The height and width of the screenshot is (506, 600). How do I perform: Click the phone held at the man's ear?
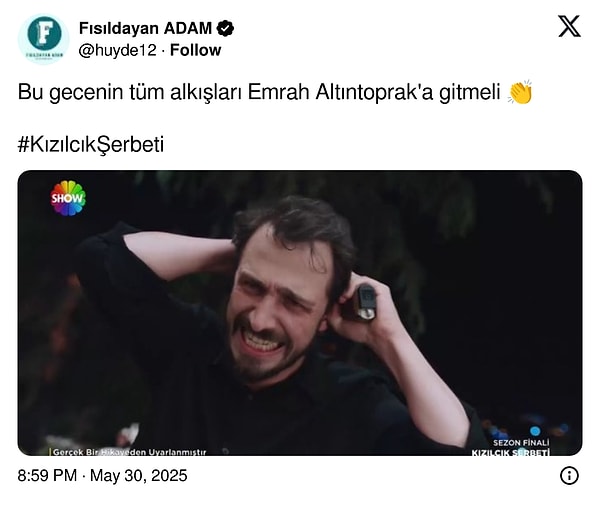click(366, 302)
